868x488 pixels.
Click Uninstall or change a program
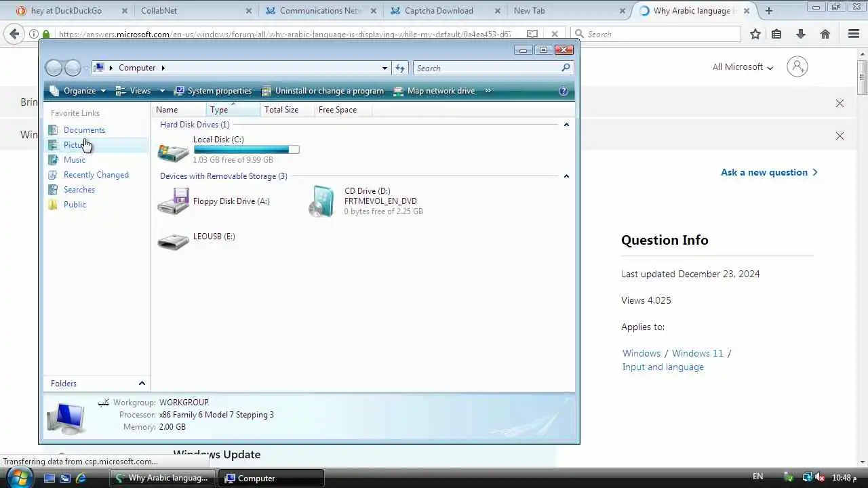[323, 91]
